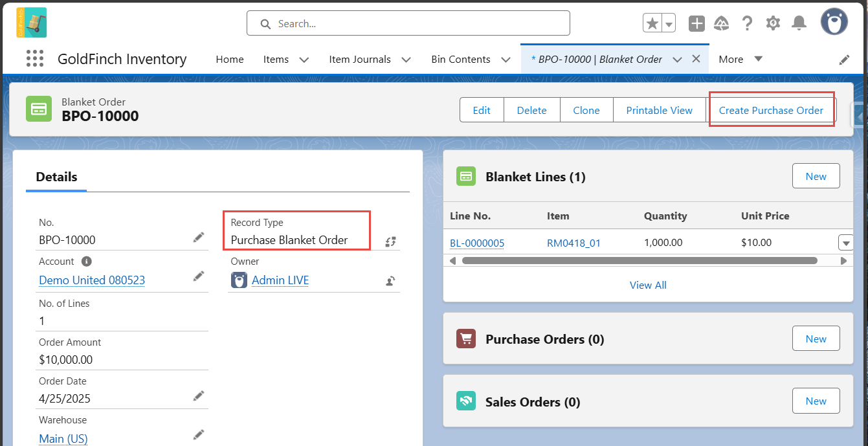Edit the Order Date pencil icon
This screenshot has width=868, height=446.
[199, 396]
